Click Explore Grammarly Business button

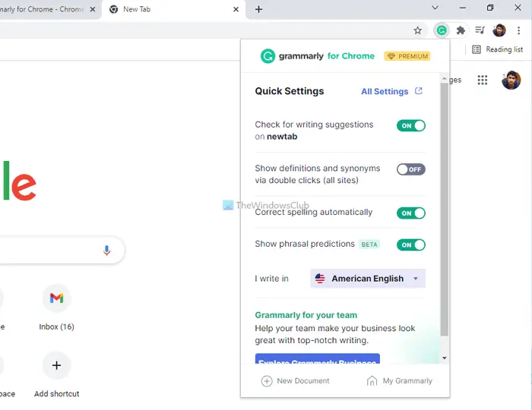(317, 359)
